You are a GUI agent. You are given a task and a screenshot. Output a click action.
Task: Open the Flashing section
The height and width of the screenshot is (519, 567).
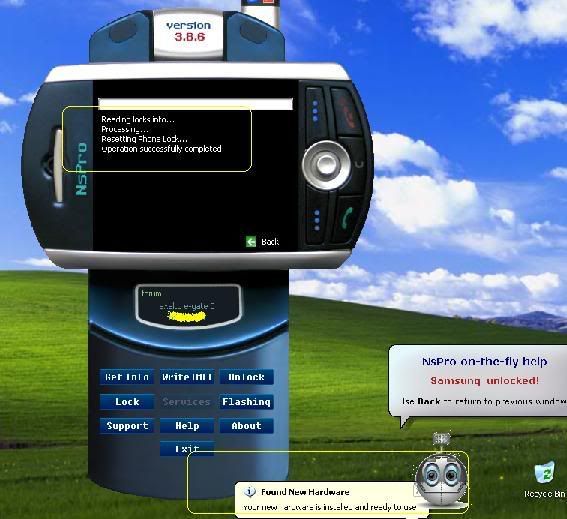(x=246, y=401)
